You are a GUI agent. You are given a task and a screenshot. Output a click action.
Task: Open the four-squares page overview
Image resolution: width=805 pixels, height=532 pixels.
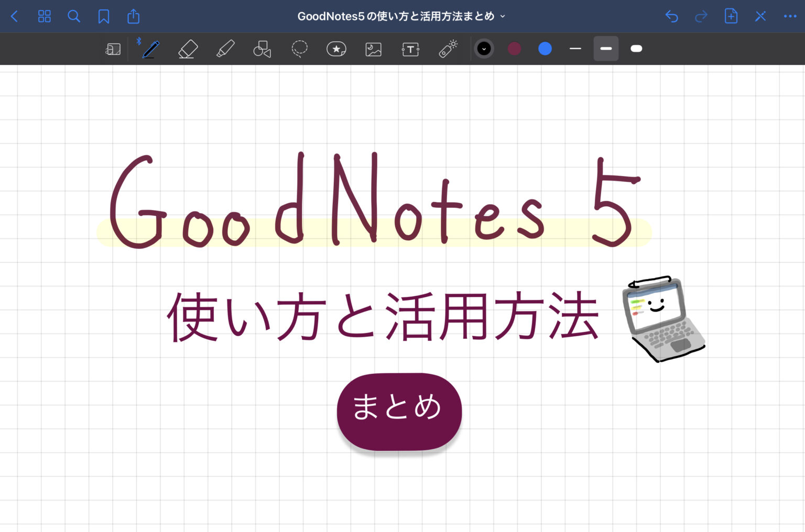[44, 16]
